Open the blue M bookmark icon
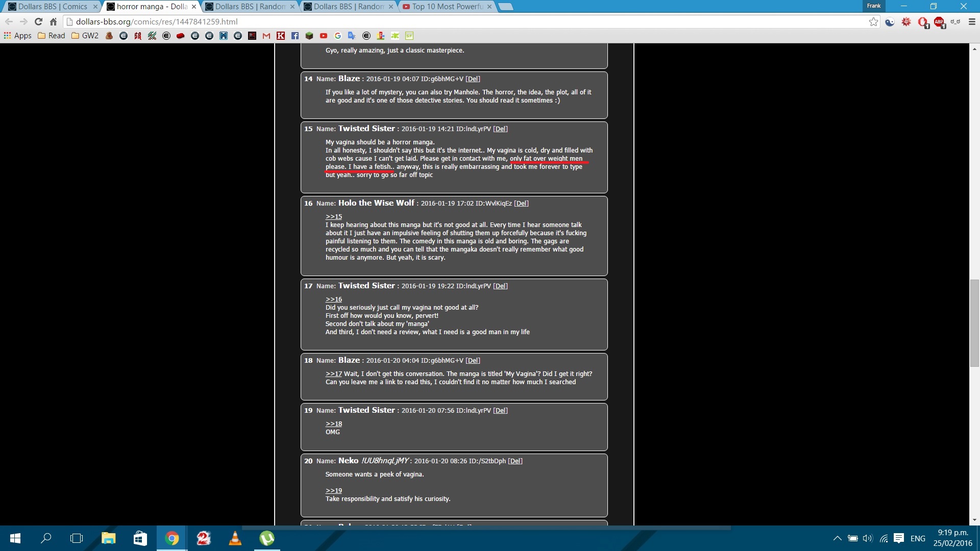 (224, 36)
